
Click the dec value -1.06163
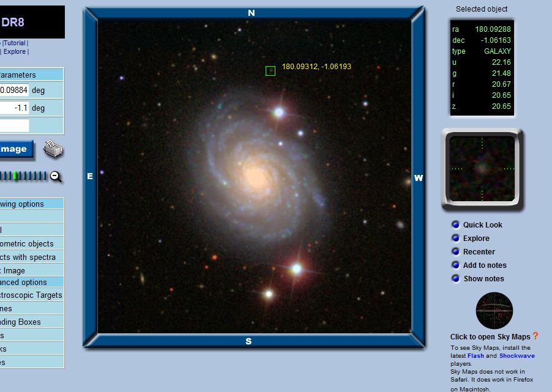(x=496, y=40)
